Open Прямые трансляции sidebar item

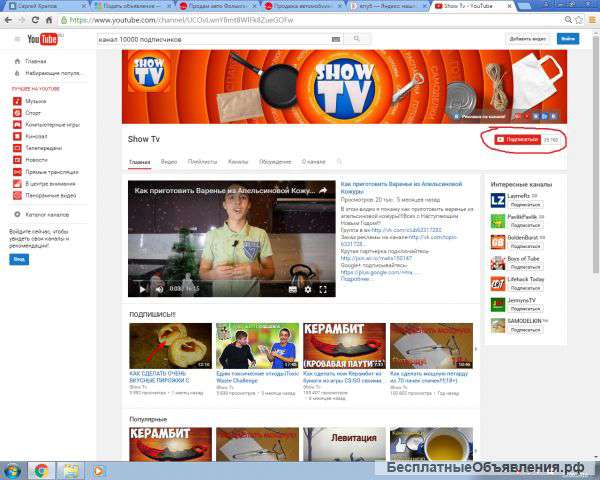46,172
